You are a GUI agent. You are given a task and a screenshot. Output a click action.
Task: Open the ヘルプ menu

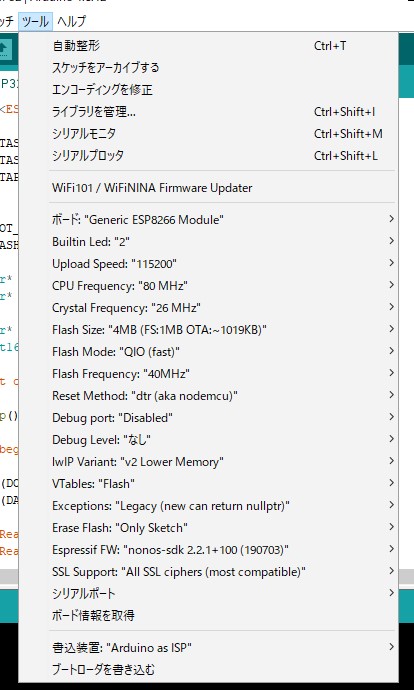pyautogui.click(x=72, y=21)
